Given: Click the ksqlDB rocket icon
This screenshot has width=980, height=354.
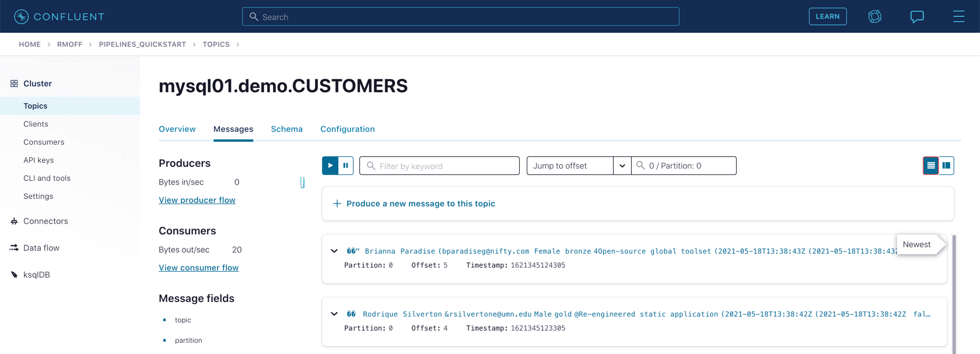Looking at the screenshot, I should (x=14, y=275).
